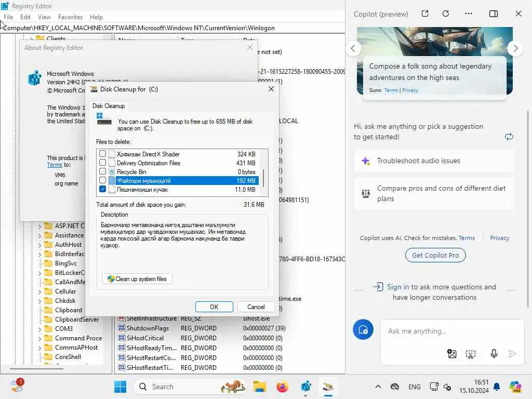
Task: Send the Copilot message
Action: click(x=512, y=354)
